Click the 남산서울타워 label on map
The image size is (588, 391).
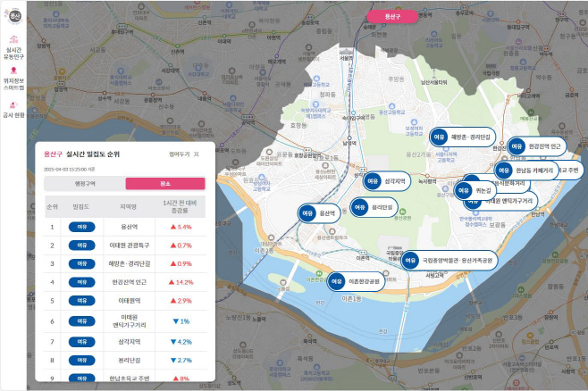tap(433, 82)
